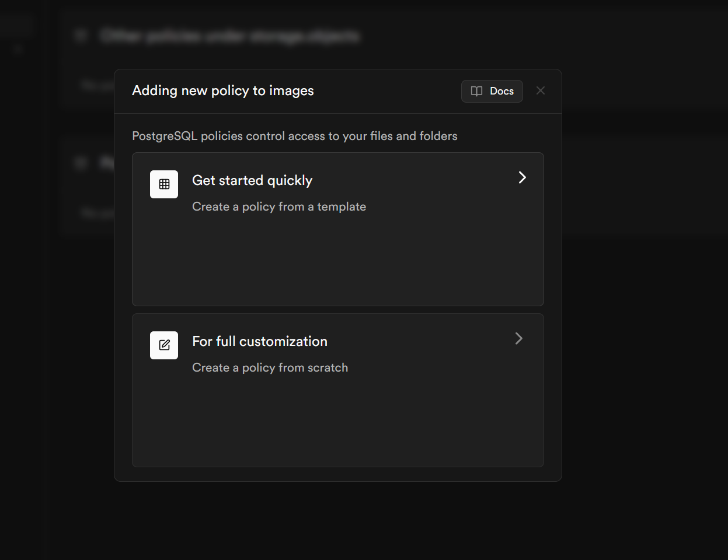Click the PostgreSQL policies description text
Image resolution: width=728 pixels, height=560 pixels.
click(x=295, y=136)
